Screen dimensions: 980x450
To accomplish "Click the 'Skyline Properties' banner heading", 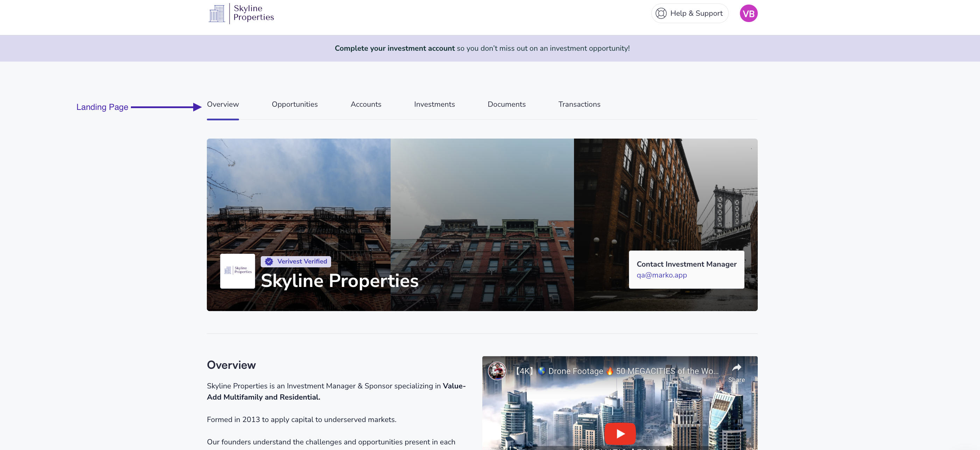I will tap(339, 281).
